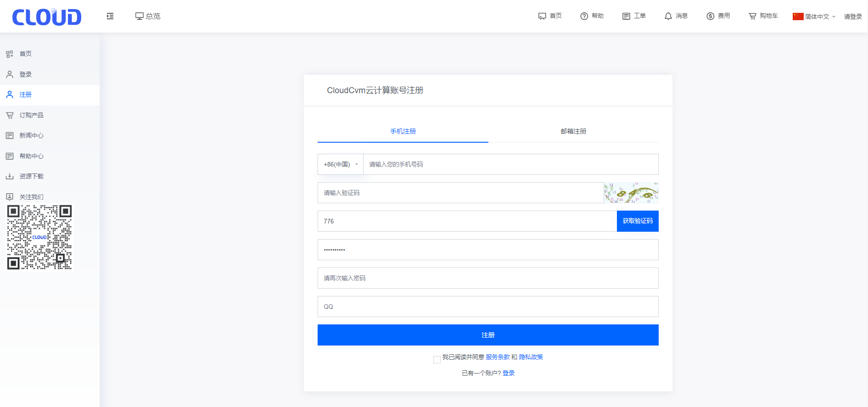Screen dimensions: 868x407
Task: Focus the 请输入验证码 captcha field
Action: (x=461, y=193)
